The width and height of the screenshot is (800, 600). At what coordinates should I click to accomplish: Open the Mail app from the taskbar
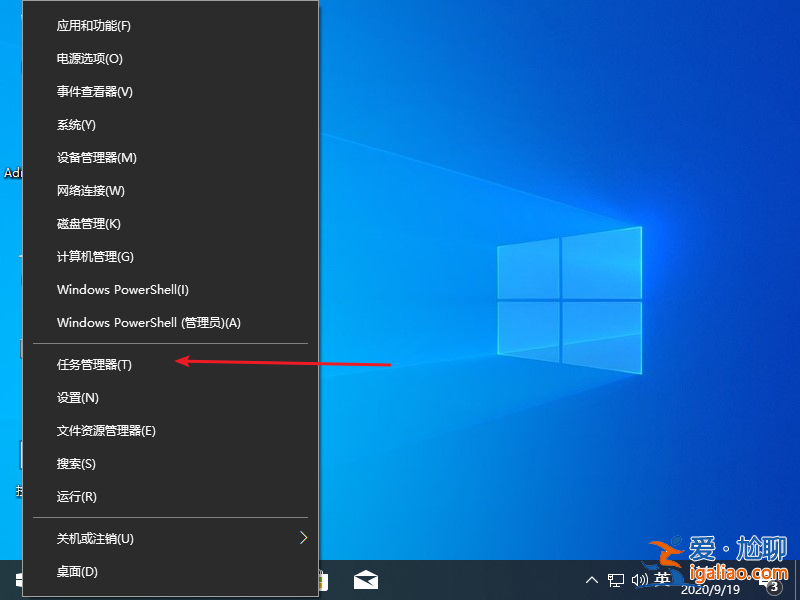click(365, 579)
